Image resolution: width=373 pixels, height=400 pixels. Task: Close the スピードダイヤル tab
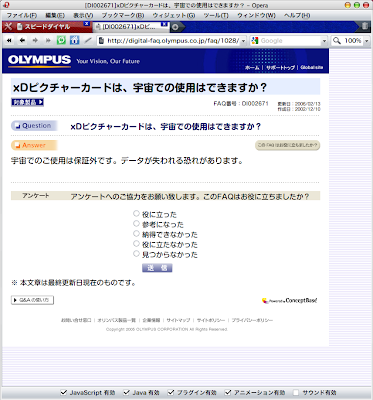(86, 24)
